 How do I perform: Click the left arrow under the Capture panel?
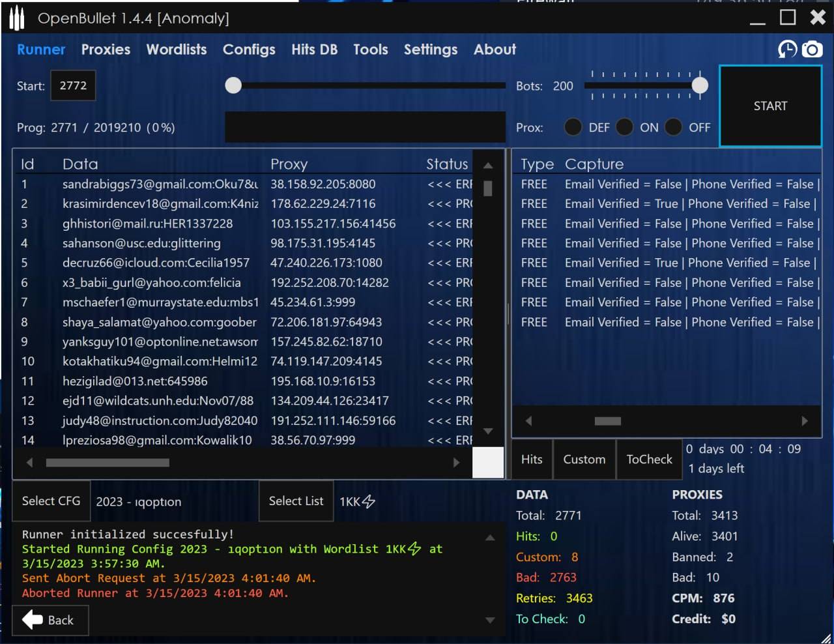(x=528, y=421)
